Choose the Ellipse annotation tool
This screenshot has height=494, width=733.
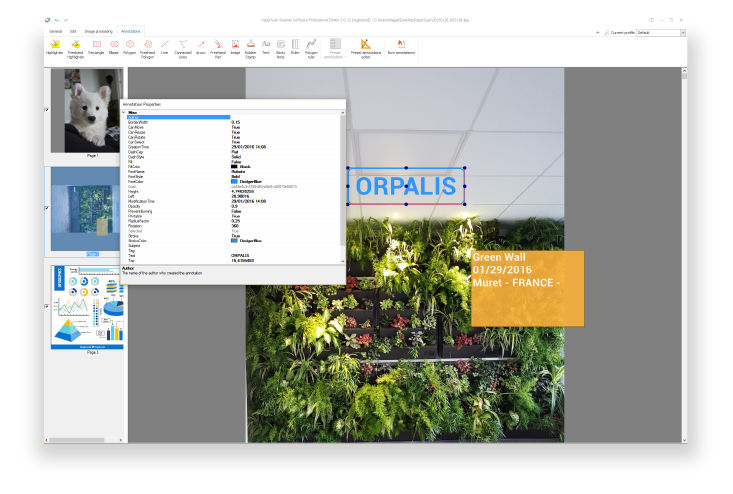tap(114, 46)
